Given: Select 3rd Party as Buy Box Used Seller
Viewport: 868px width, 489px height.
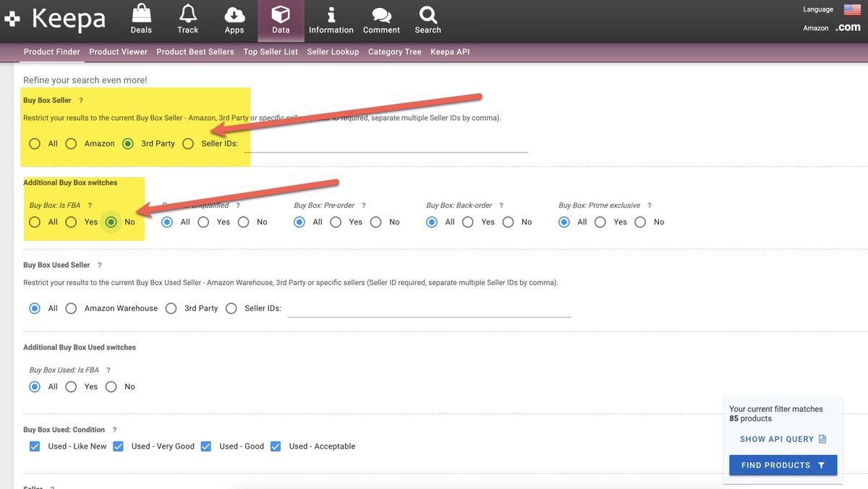Looking at the screenshot, I should coord(171,308).
